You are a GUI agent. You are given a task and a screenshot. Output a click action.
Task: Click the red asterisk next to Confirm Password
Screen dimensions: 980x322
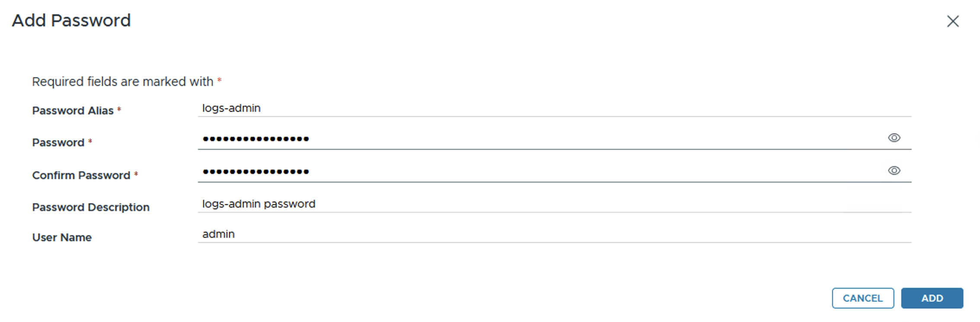click(x=136, y=174)
